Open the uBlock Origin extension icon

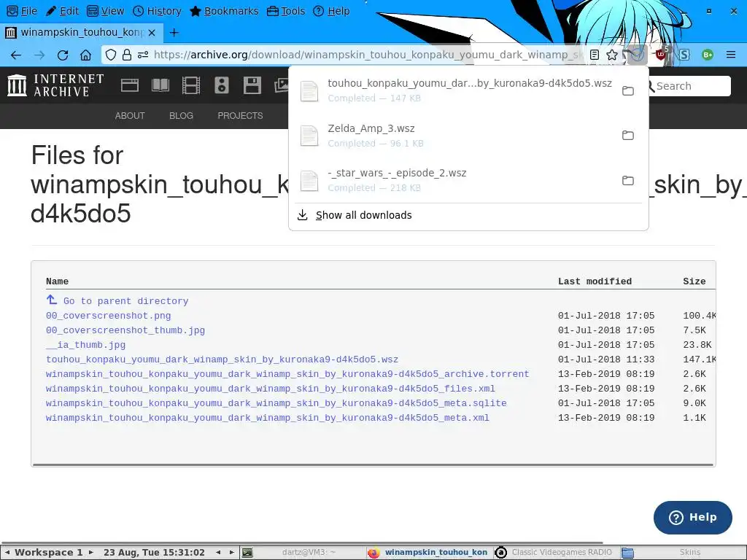point(661,54)
